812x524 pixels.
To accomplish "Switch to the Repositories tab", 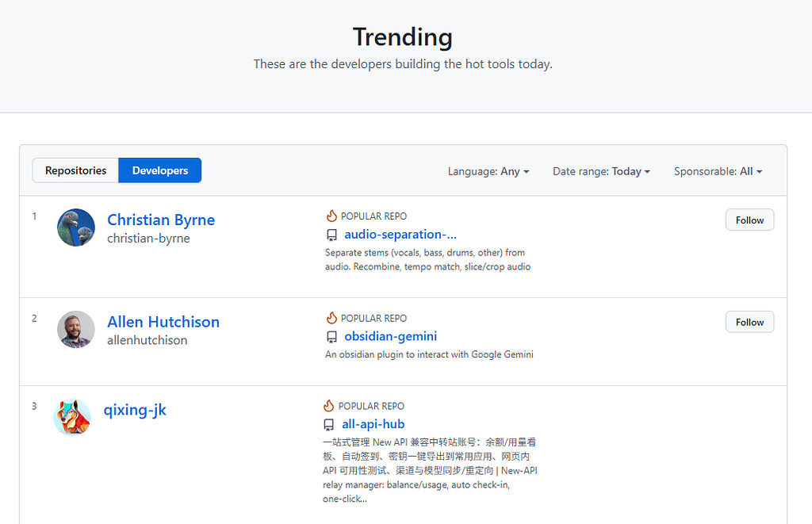I will (75, 170).
